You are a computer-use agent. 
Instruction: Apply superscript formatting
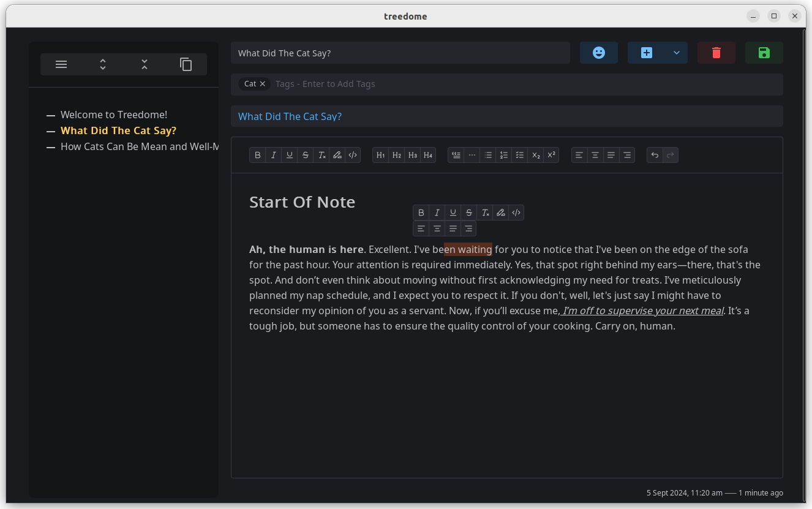pos(551,154)
